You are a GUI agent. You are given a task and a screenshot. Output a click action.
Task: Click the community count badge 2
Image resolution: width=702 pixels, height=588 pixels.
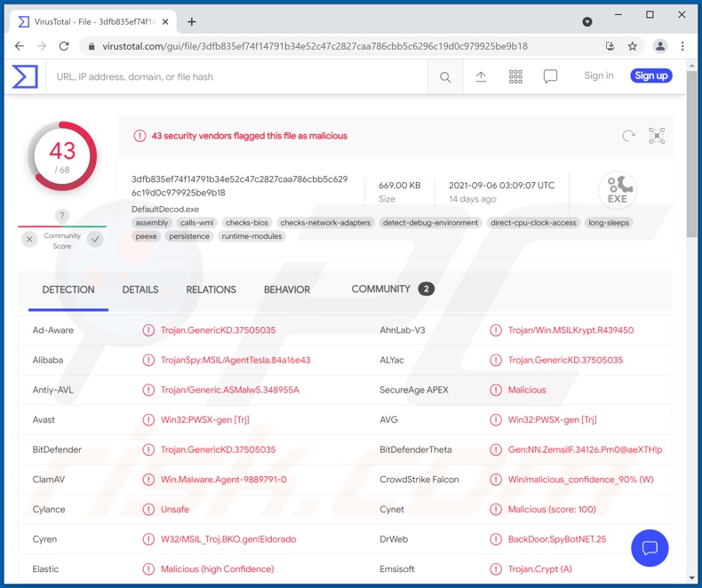[427, 289]
